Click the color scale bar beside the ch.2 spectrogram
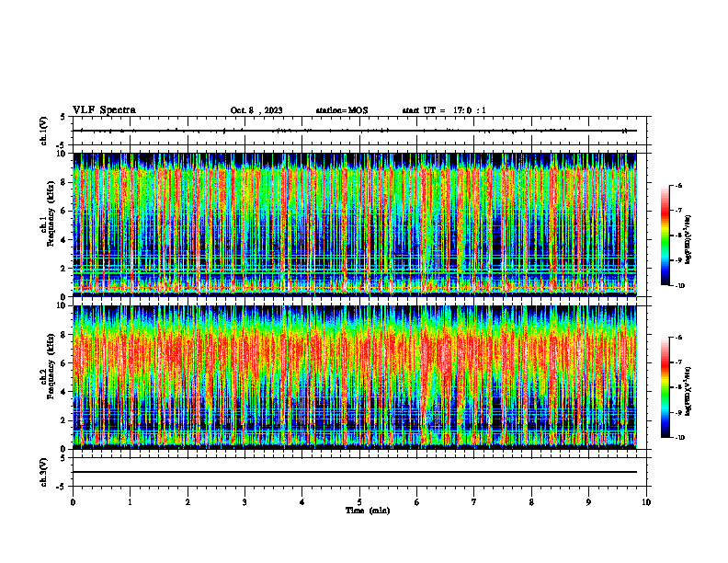The width and height of the screenshot is (728, 563). [665, 387]
